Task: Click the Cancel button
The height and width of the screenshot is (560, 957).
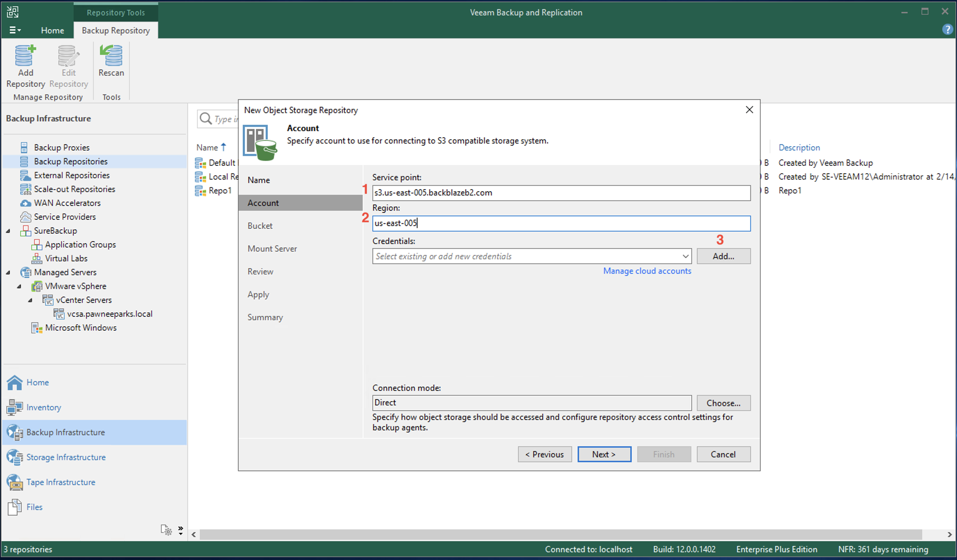Action: (x=723, y=454)
